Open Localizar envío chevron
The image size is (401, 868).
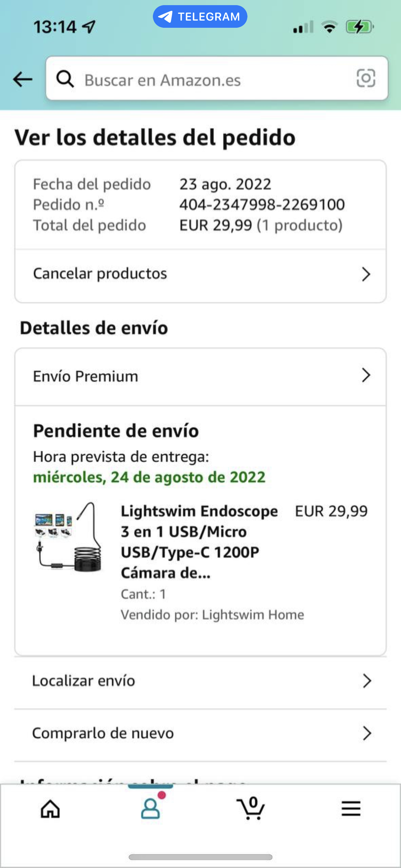pos(367,681)
